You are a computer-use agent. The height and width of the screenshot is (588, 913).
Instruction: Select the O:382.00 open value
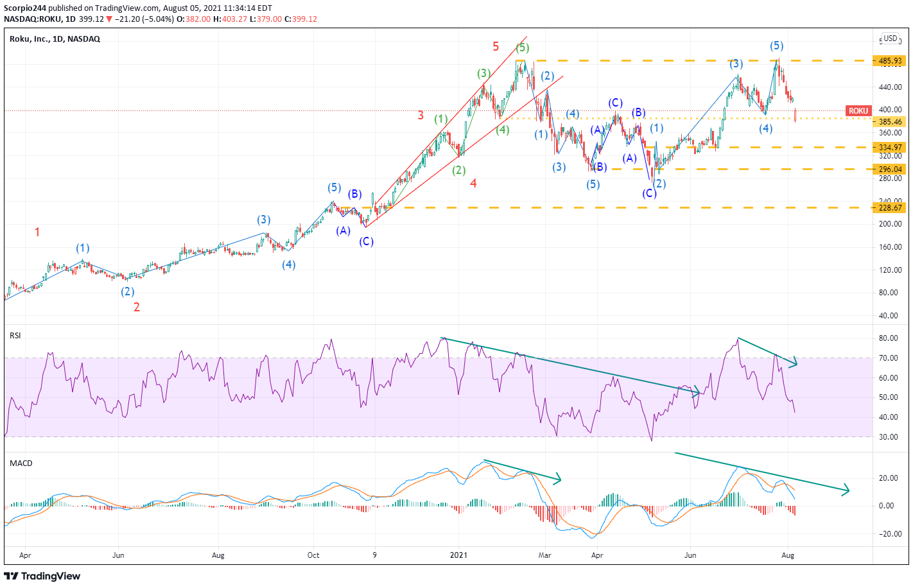pos(194,19)
